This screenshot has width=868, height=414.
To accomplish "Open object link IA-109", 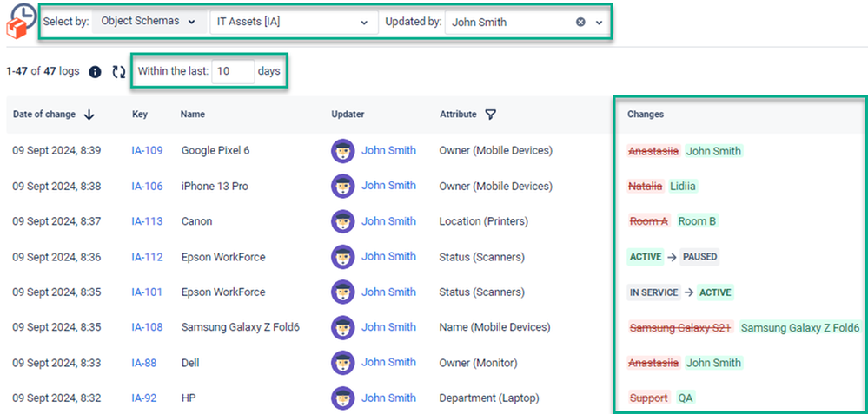I will (147, 150).
